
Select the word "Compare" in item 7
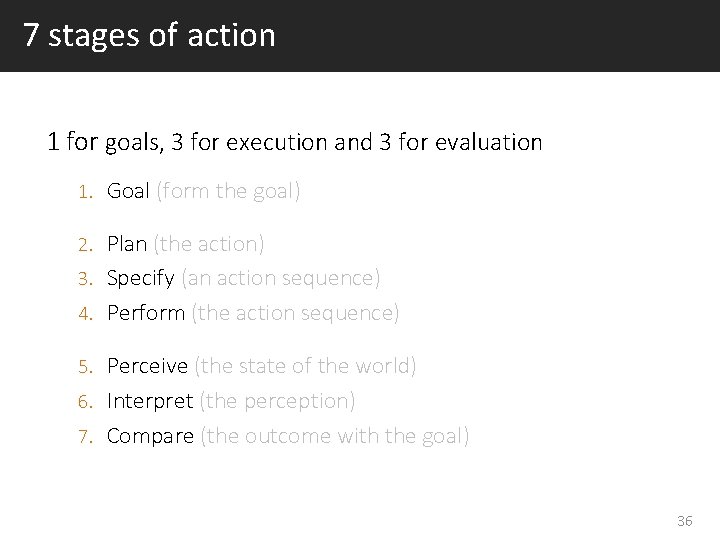tap(150, 436)
